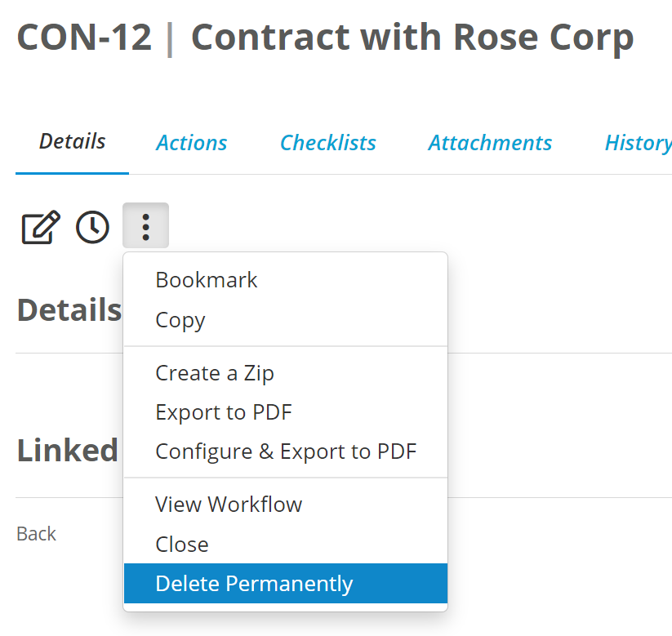Select Configure & Export to PDF
Screen dimensions: 672x636
click(x=286, y=451)
